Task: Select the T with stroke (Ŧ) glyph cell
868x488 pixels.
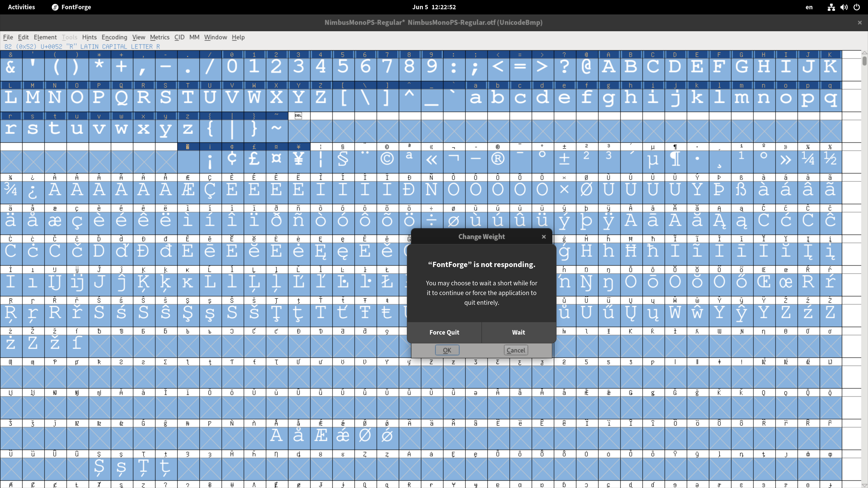Action: coord(365,312)
